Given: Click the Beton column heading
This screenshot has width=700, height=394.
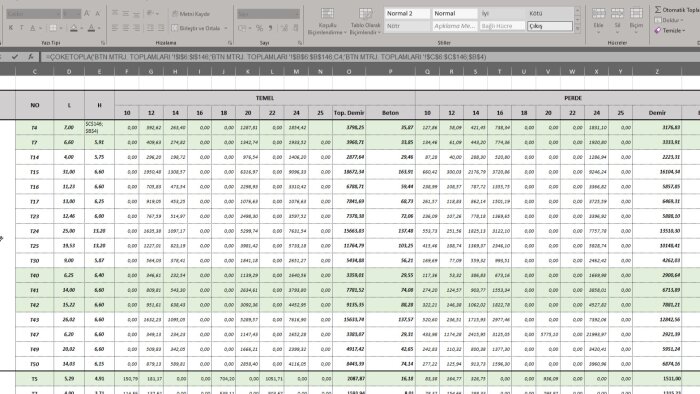Looking at the screenshot, I should (x=391, y=113).
